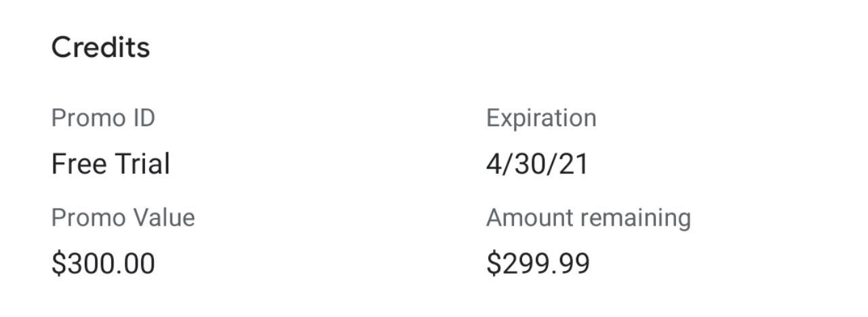Screen dimensions: 868x317
Task: Click the $300.00 promo amount
Action: (103, 263)
